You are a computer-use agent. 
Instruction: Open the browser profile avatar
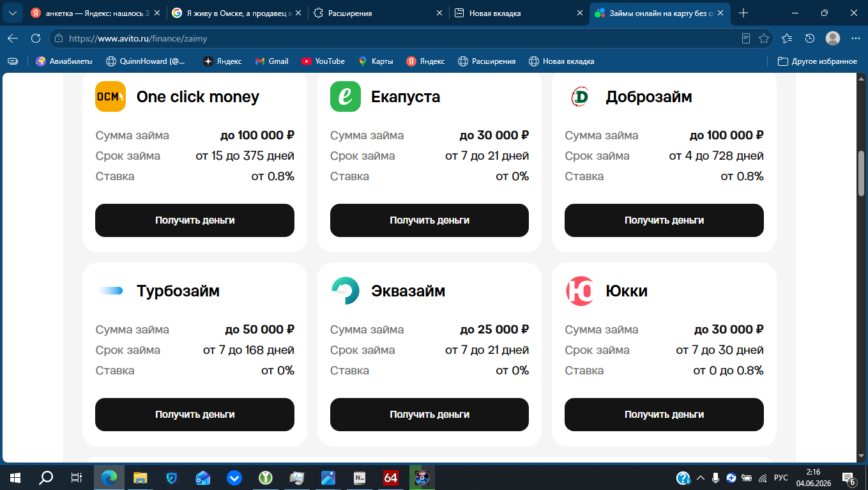[x=833, y=38]
